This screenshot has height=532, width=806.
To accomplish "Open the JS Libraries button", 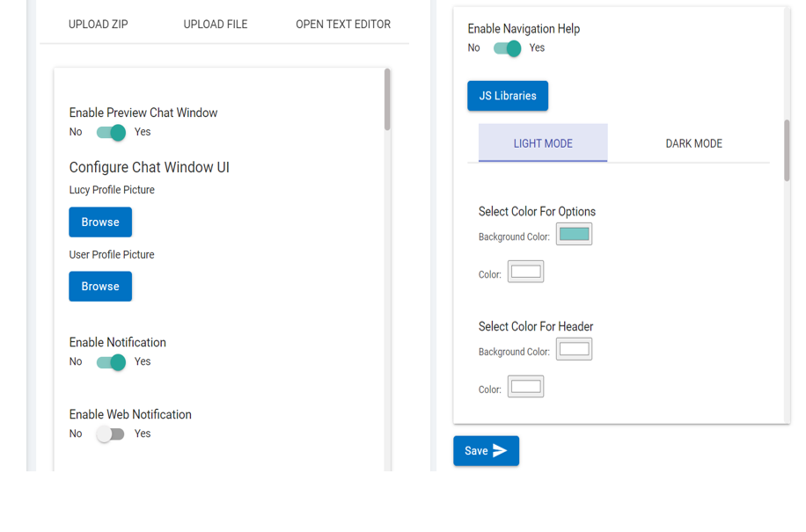I will [508, 96].
